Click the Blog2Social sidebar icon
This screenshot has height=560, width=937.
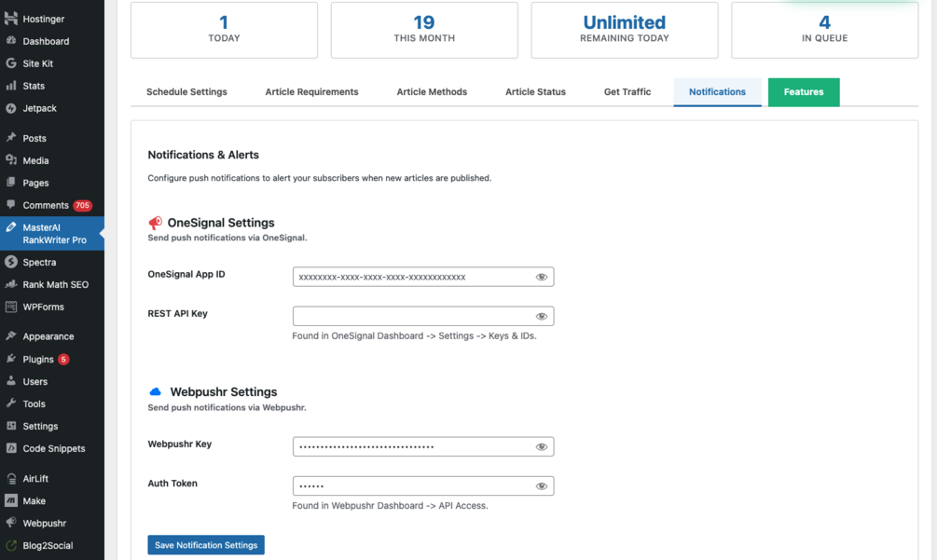pyautogui.click(x=11, y=545)
